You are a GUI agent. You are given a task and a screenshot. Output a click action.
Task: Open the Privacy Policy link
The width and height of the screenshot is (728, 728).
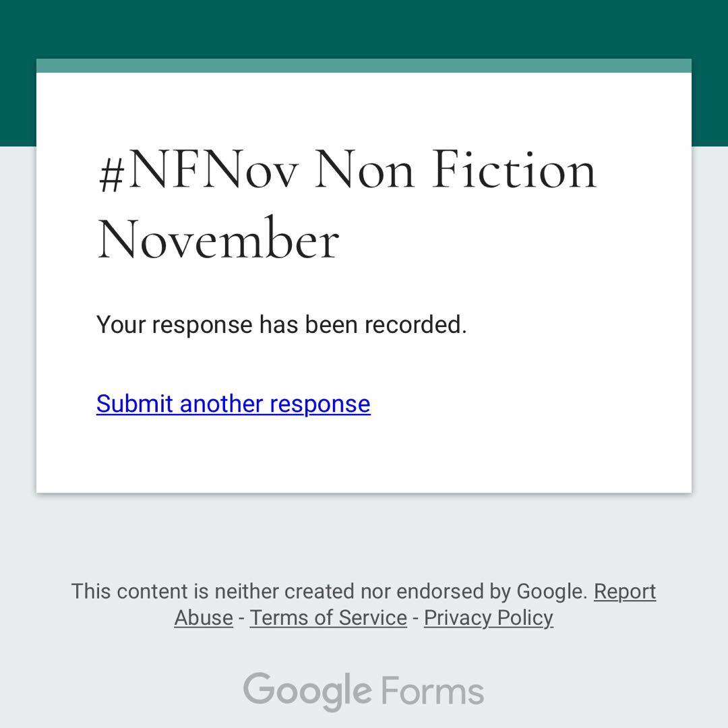pos(488,617)
